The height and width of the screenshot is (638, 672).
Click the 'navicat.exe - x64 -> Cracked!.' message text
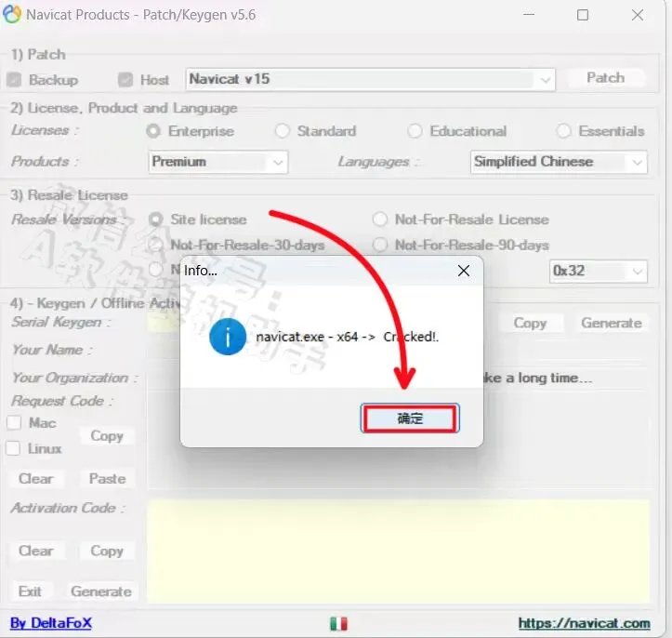coord(347,337)
